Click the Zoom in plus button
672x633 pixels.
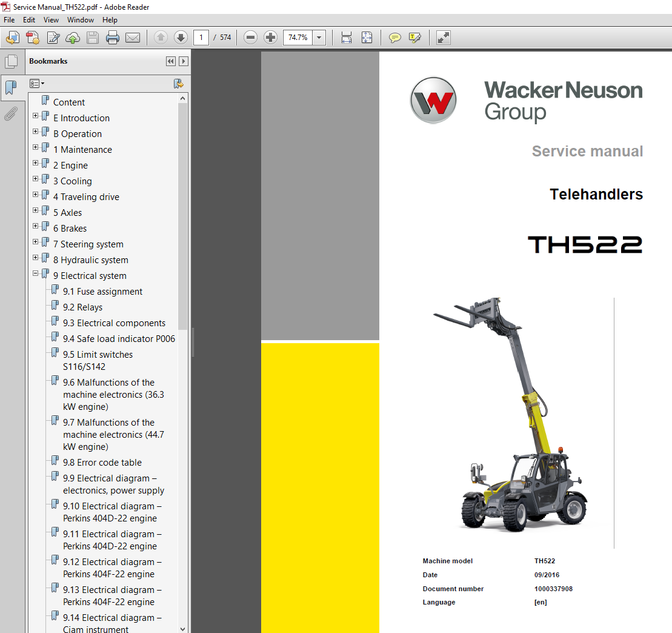pyautogui.click(x=271, y=38)
